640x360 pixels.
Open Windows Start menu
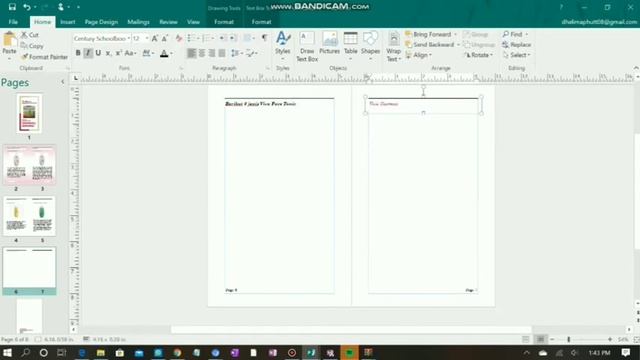point(7,353)
